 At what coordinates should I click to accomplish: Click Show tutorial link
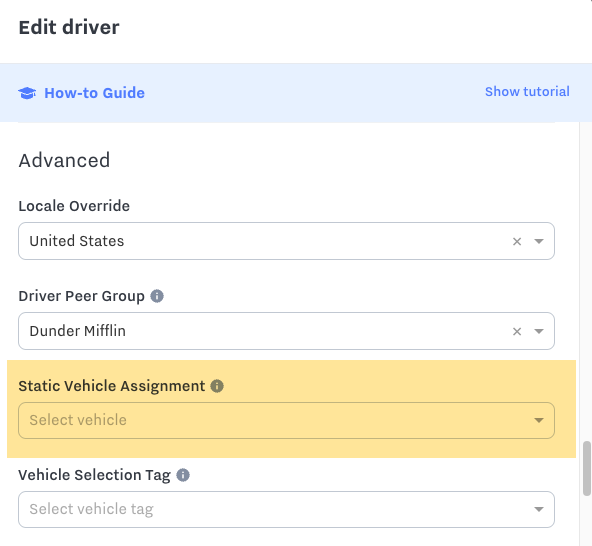(x=527, y=92)
